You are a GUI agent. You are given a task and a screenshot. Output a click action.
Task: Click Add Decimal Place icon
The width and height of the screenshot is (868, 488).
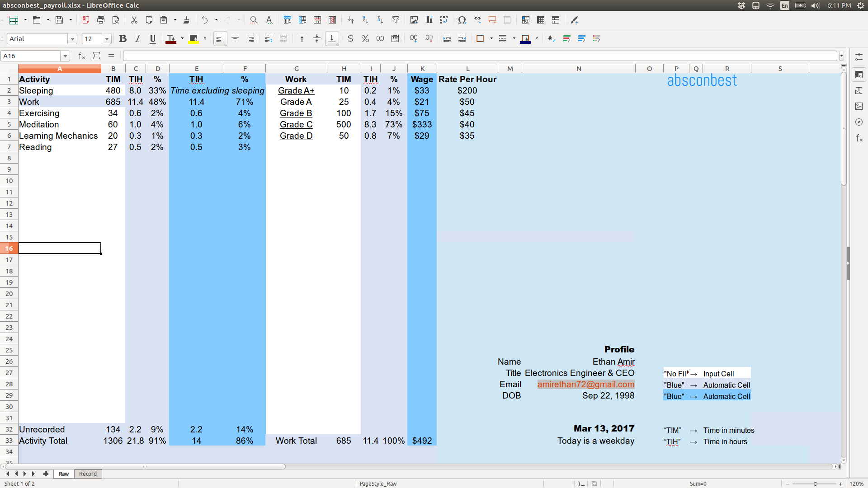click(x=414, y=39)
